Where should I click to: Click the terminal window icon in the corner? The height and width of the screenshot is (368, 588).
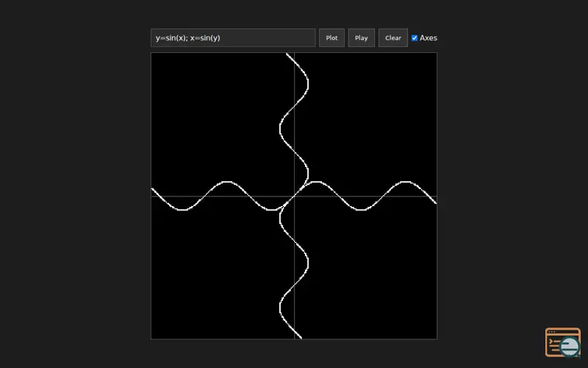(x=562, y=342)
